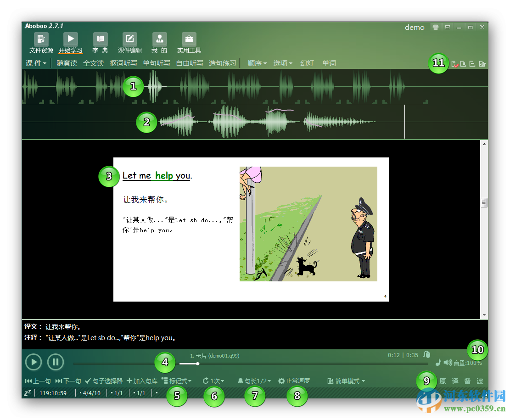Screen dimensions: 510x420
Task: Open the 课件 courseware menu
Action: 35,63
